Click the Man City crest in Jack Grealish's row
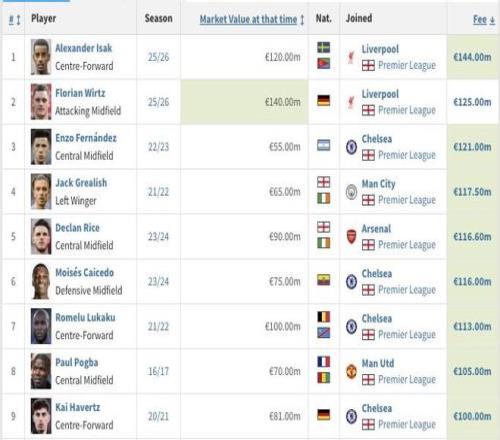 (351, 192)
